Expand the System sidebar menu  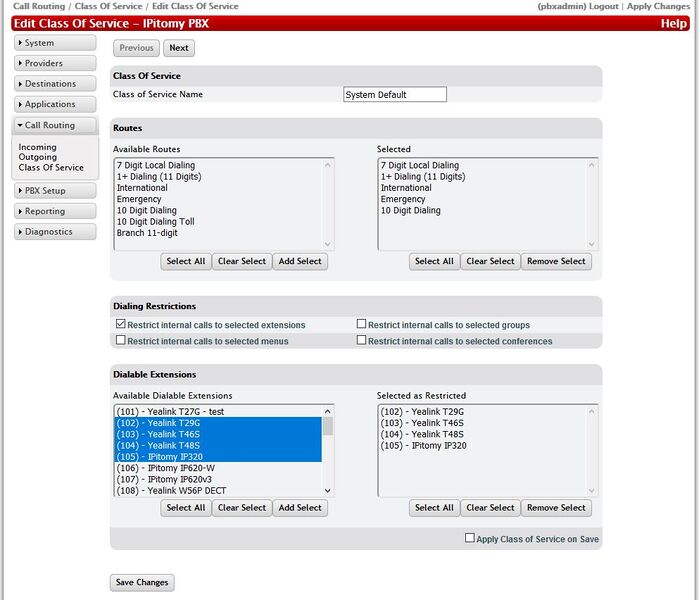[x=55, y=43]
